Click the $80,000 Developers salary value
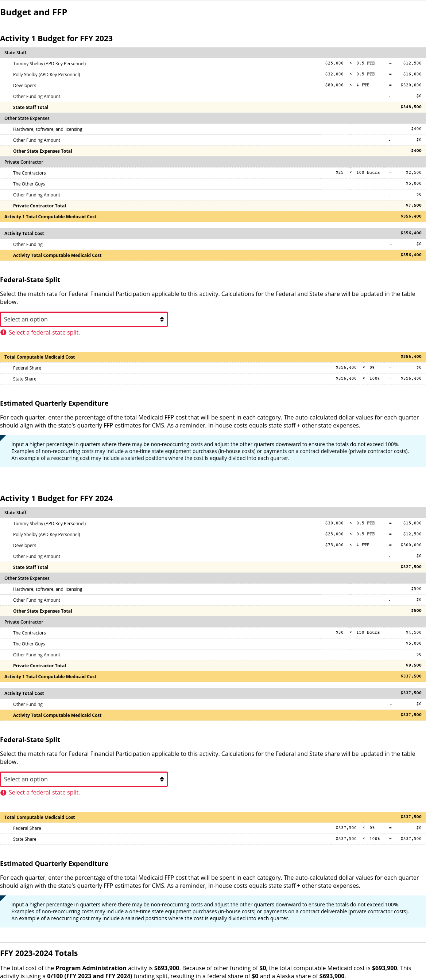426x980 pixels. (334, 85)
